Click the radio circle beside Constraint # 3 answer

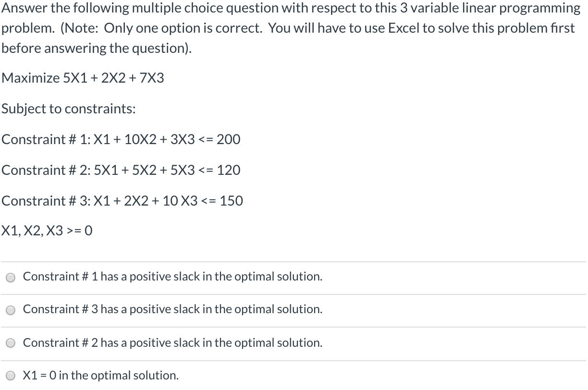10,310
